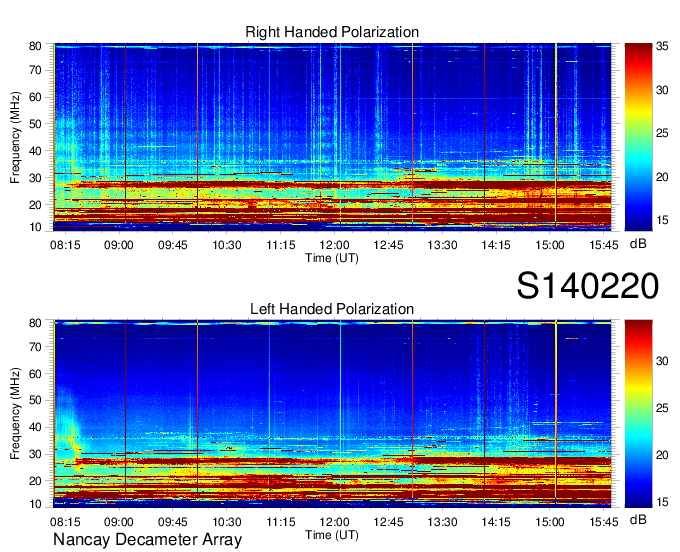The height and width of the screenshot is (552, 680).
Task: Click 09:00 time tick under Right Handed plot
Action: (119, 245)
